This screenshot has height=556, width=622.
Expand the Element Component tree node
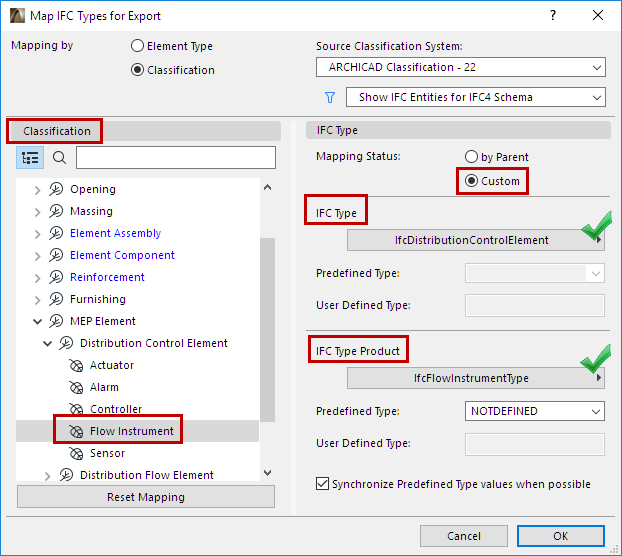(x=37, y=256)
